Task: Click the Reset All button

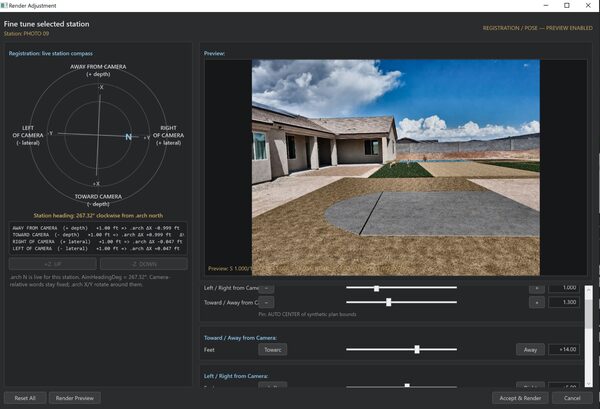Action: [25, 398]
